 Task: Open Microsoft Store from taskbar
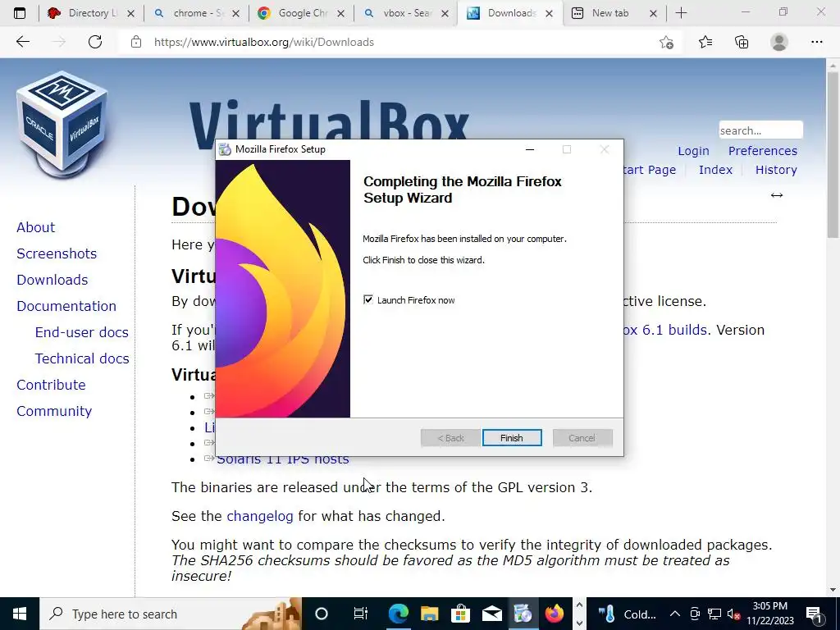[460, 614]
